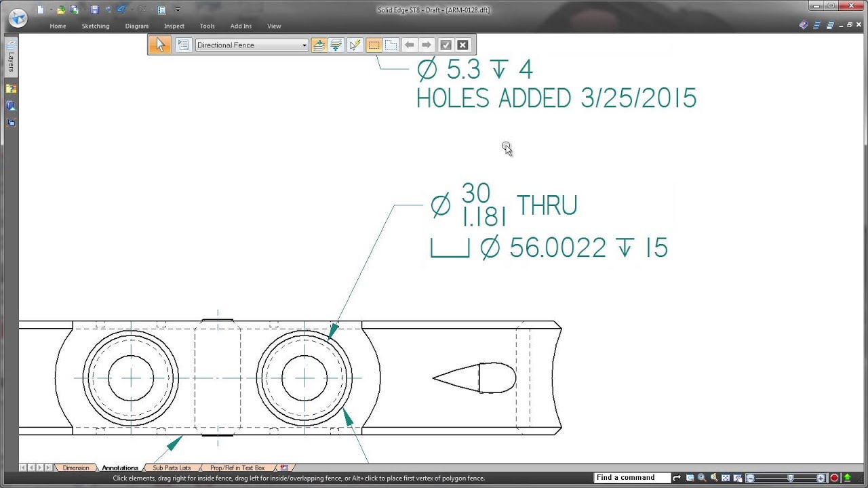
Task: Go to previous sheet tab arrow
Action: pos(31,468)
